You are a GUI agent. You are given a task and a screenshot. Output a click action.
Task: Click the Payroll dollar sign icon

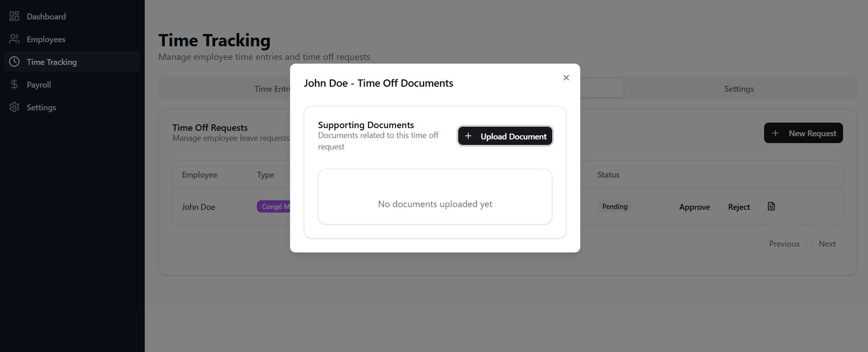(x=14, y=85)
